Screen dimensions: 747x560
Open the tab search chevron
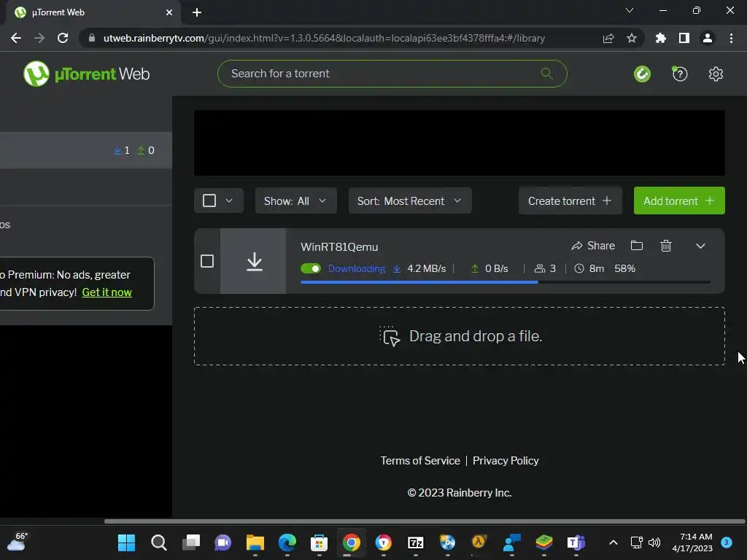(x=630, y=10)
